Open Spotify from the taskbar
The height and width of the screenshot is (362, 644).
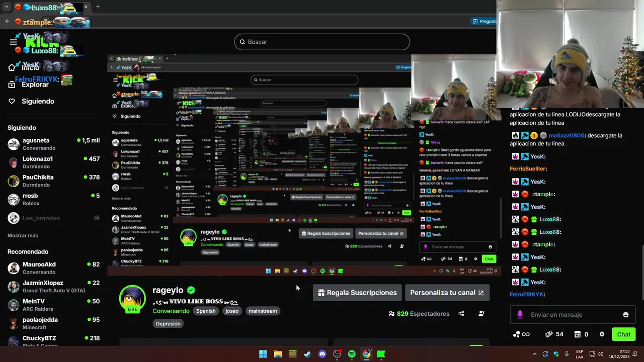tap(352, 354)
